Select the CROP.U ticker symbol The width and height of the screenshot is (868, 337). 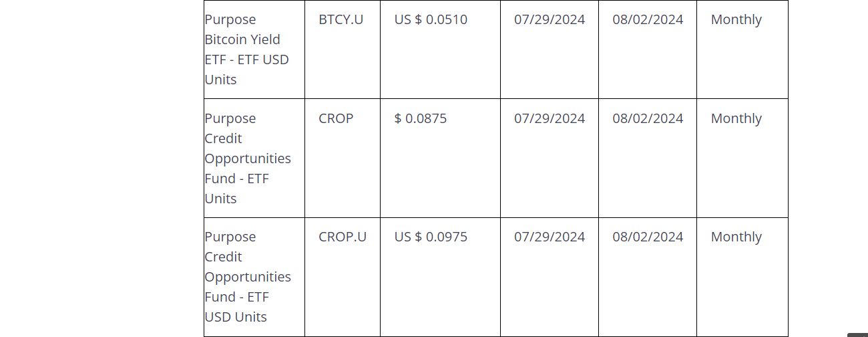343,237
